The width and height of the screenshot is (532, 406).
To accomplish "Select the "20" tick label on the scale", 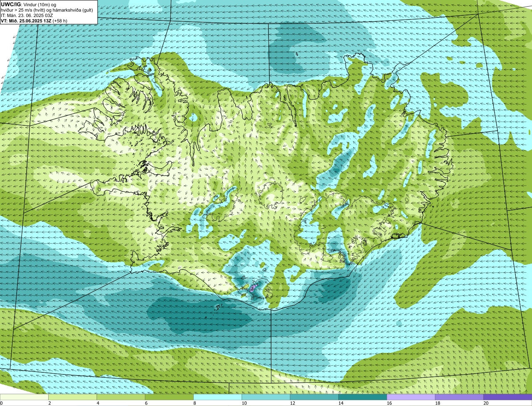I will 486,403.
